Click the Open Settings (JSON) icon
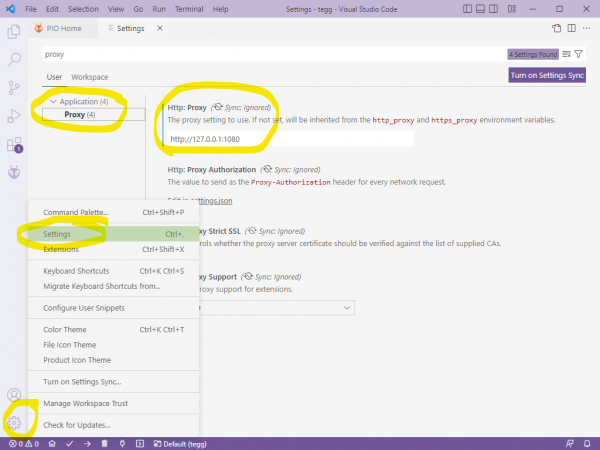Viewport: 600px width, 450px height. click(557, 28)
